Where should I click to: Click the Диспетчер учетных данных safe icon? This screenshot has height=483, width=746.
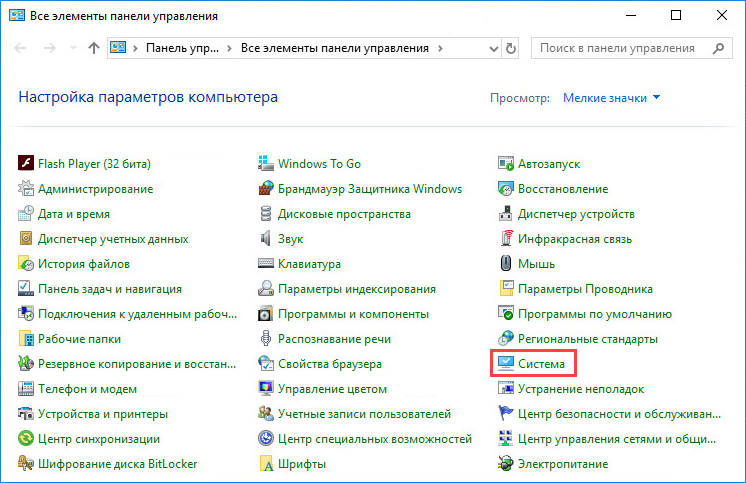pyautogui.click(x=26, y=238)
